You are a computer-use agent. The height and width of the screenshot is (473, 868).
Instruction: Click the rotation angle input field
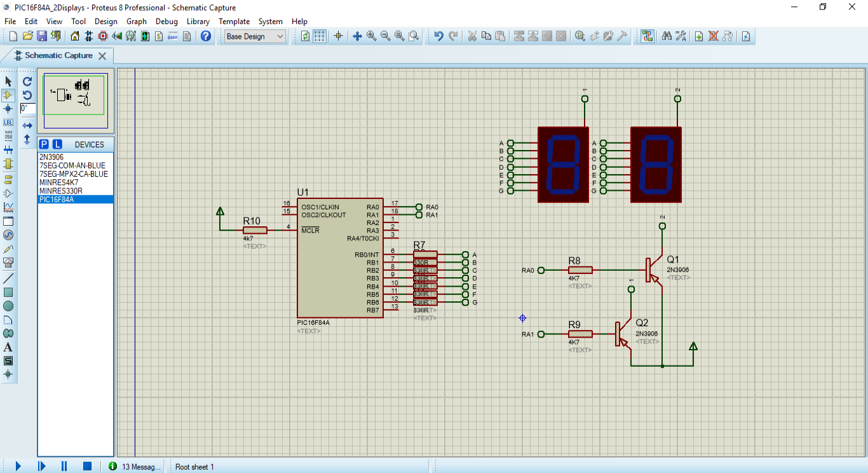(x=28, y=109)
